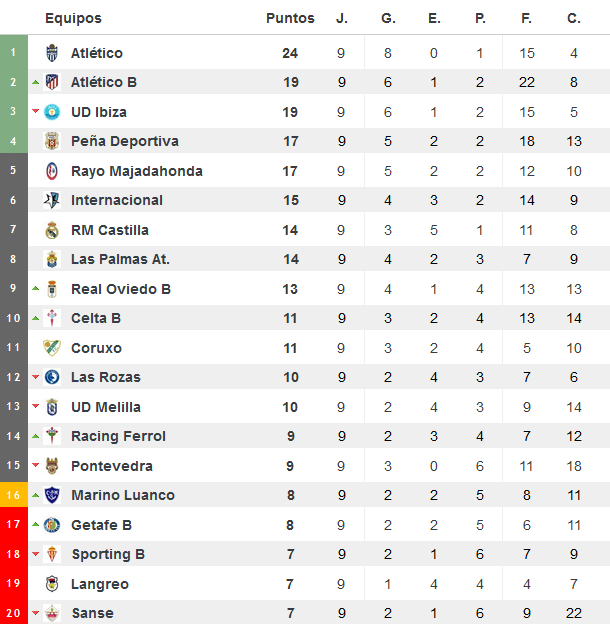Click the UD Ibiza team badge
The width and height of the screenshot is (610, 624).
tap(52, 112)
